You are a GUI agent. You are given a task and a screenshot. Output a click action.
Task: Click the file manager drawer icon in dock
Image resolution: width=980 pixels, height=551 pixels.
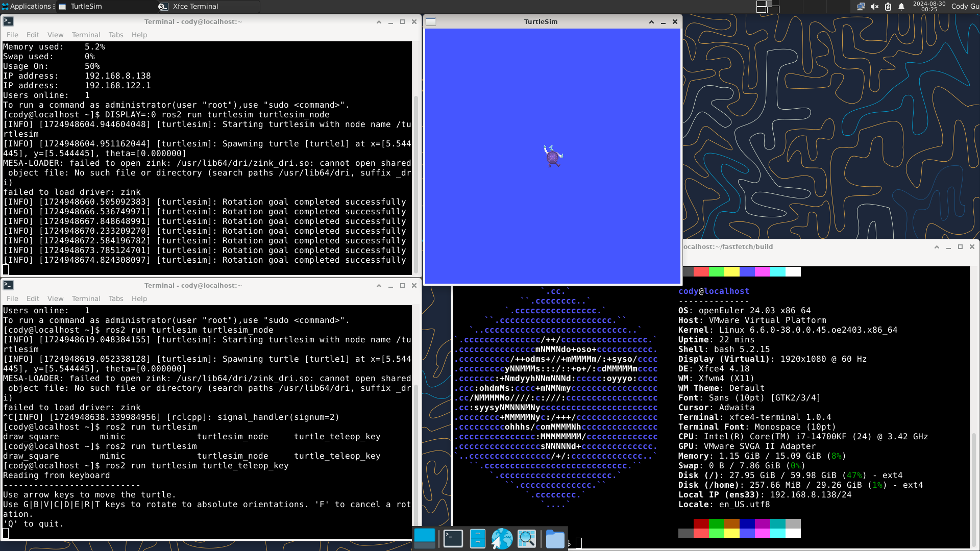pos(477,538)
